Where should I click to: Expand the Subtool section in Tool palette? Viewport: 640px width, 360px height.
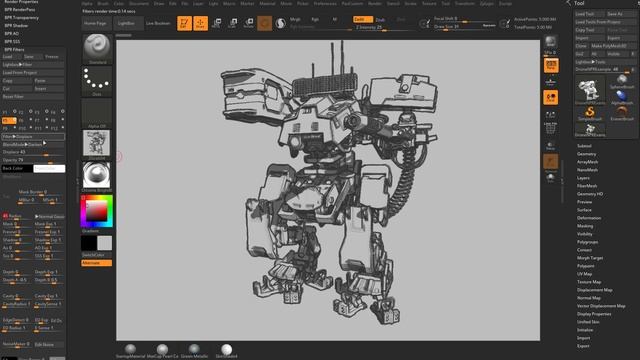pyautogui.click(x=584, y=146)
